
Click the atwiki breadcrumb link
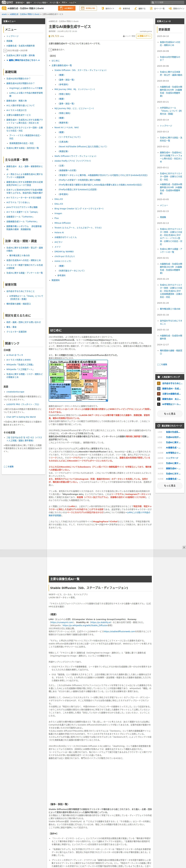(x=4, y=14)
